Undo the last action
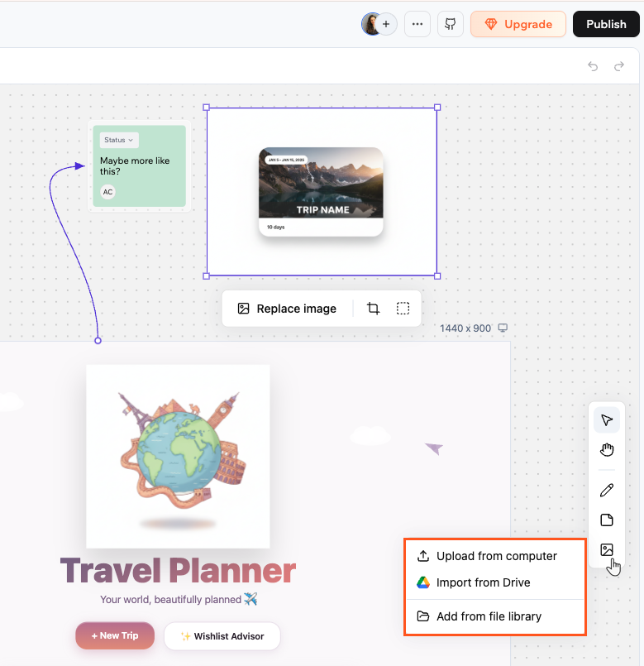Screen dimensions: 644x666 tap(593, 66)
